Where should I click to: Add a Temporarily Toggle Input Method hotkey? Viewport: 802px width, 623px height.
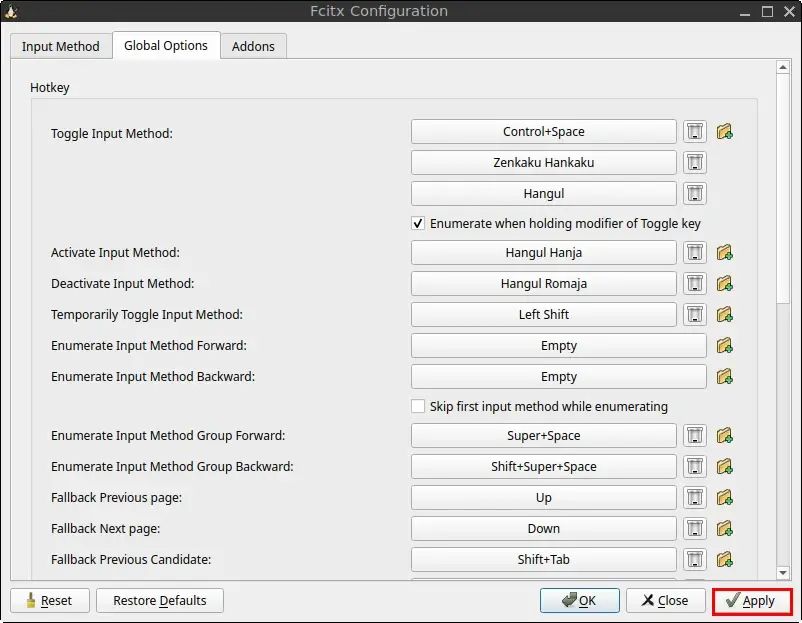724,315
